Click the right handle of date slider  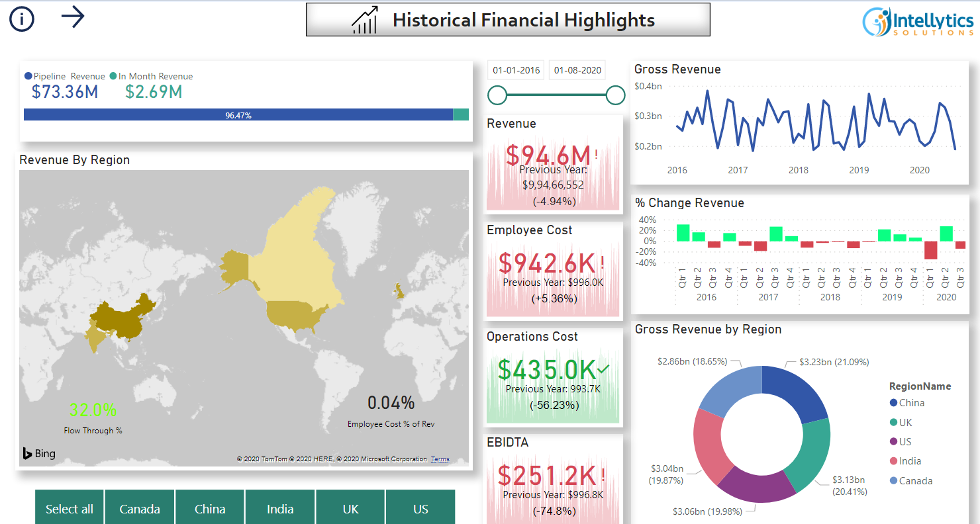[x=616, y=95]
